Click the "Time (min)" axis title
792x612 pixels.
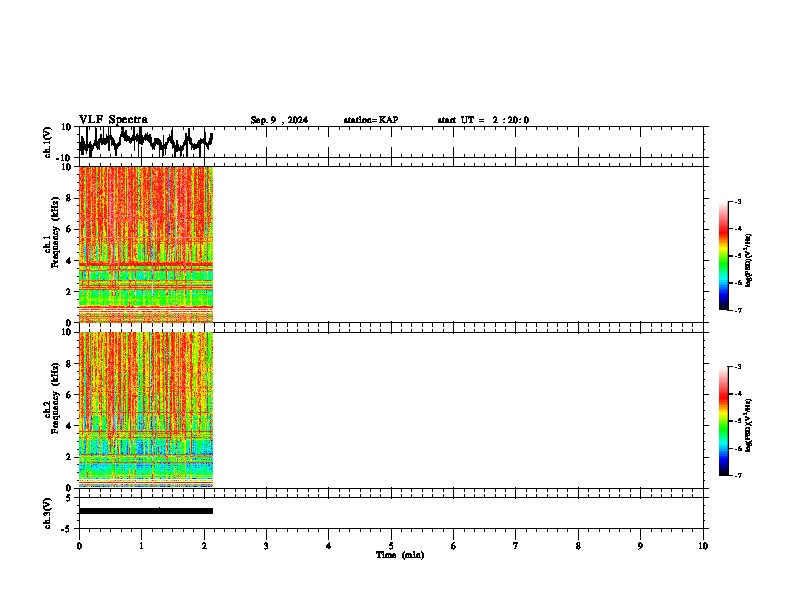coord(400,555)
